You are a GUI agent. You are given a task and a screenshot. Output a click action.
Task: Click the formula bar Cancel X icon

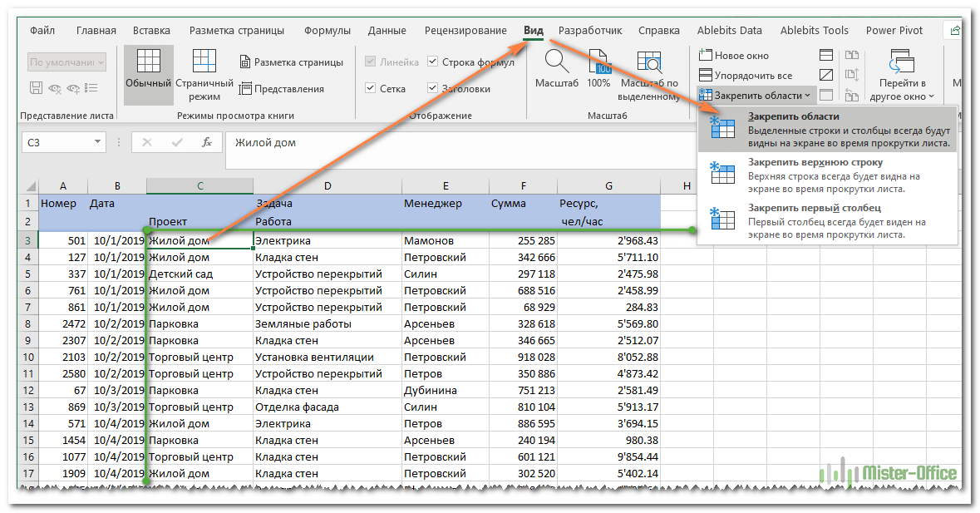(147, 142)
